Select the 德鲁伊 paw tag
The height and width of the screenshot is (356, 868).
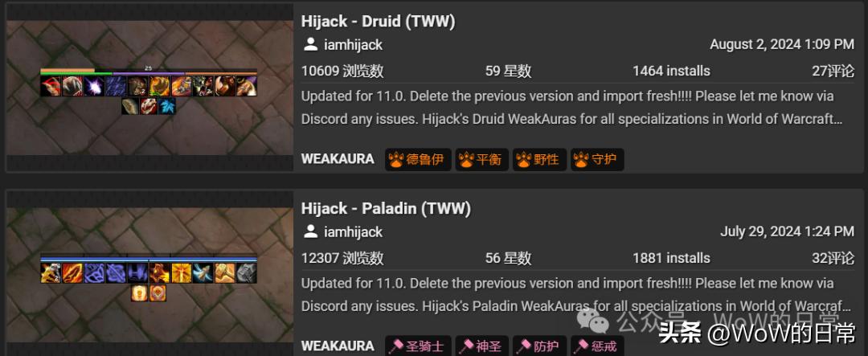[418, 160]
